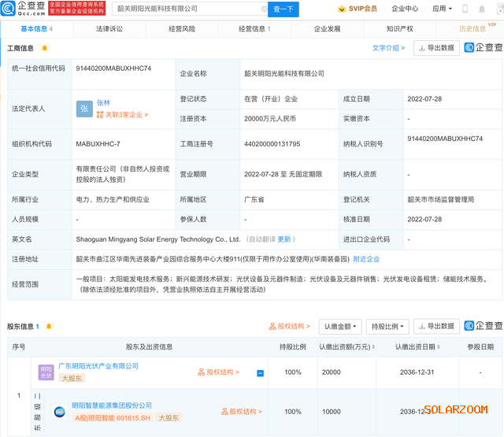This screenshot has height=437, width=504.
Task: Click the 查一下 search button
Action: [x=282, y=9]
